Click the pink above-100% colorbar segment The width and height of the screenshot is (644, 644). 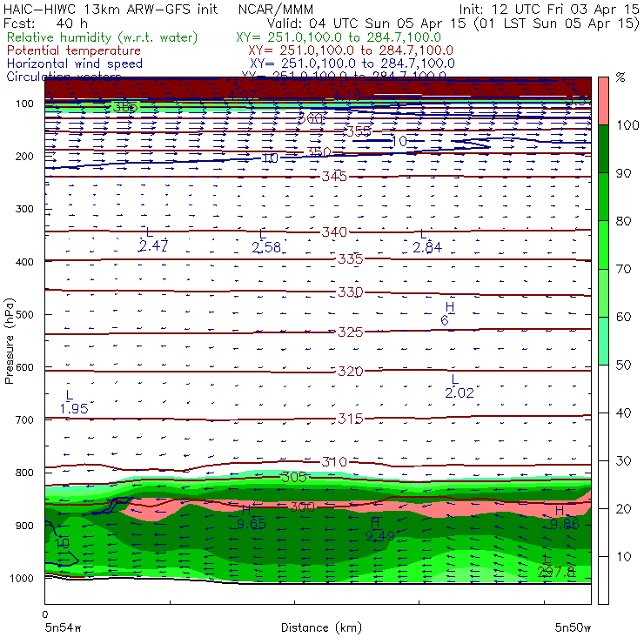603,101
